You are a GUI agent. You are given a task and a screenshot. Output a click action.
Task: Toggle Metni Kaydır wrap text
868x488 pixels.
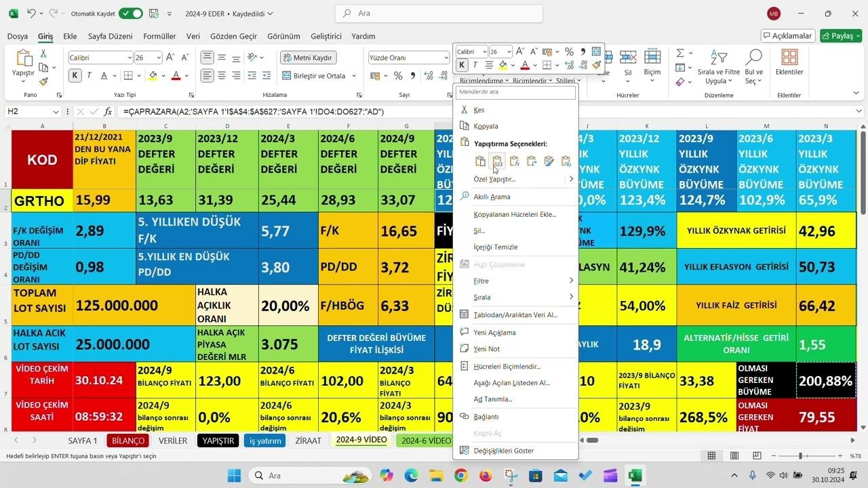(x=308, y=58)
